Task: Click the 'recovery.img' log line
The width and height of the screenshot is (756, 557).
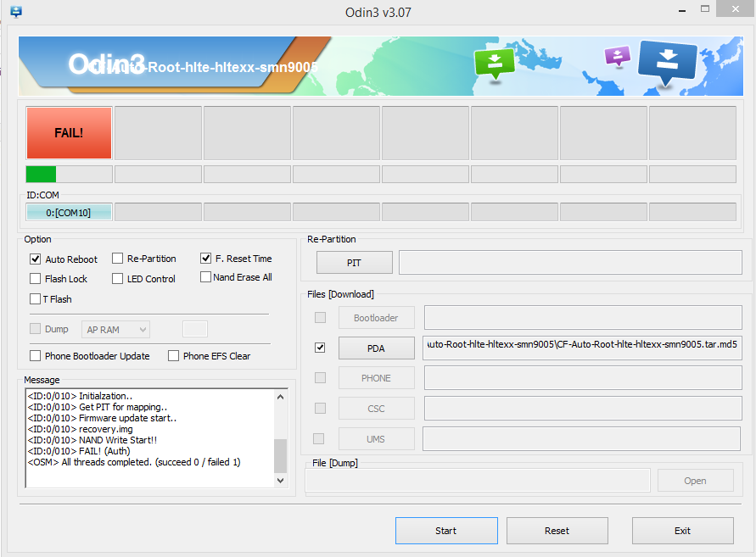Action: pos(80,429)
